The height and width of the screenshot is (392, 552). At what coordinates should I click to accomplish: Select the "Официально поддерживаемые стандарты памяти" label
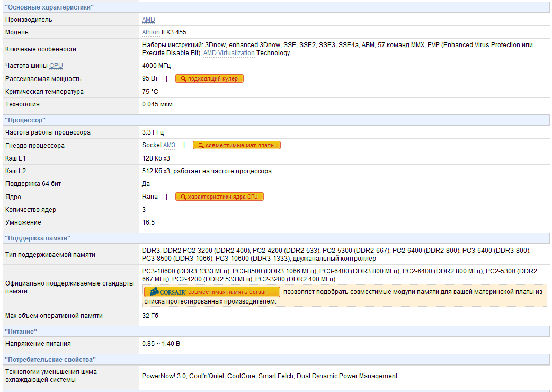click(70, 287)
